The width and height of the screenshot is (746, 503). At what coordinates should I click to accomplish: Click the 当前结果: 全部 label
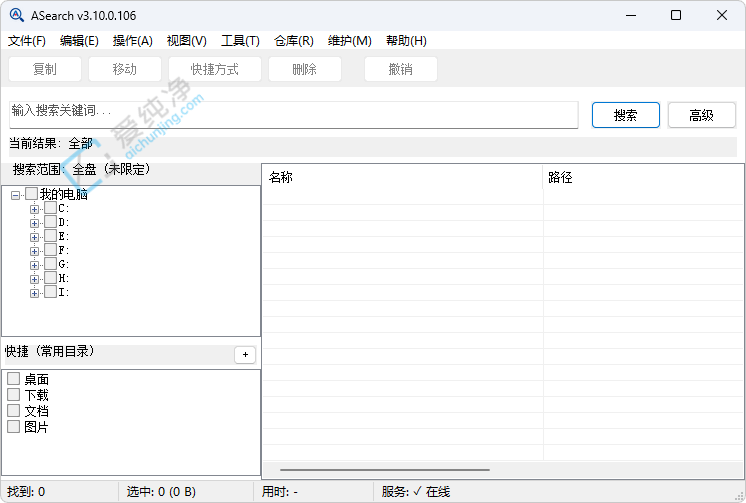click(x=51, y=143)
